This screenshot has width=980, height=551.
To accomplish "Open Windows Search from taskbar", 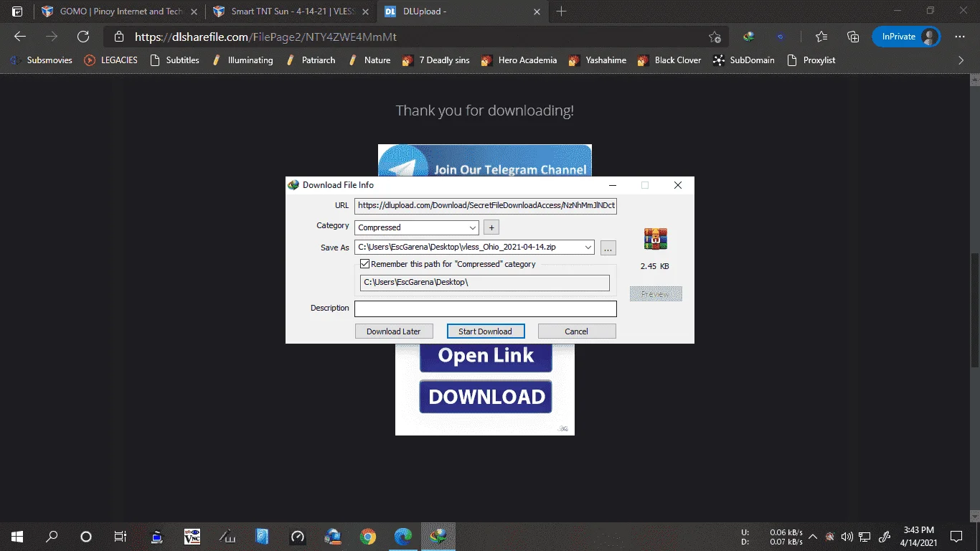I will 52,536.
